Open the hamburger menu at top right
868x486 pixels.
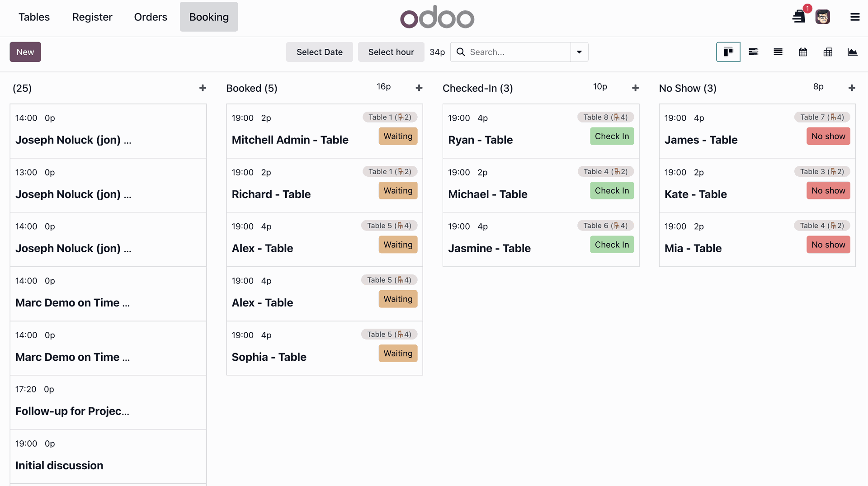tap(855, 17)
